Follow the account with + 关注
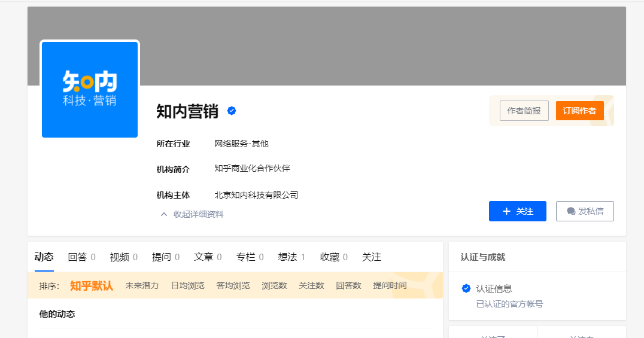Viewport: 644px width, 338px height. click(x=518, y=211)
